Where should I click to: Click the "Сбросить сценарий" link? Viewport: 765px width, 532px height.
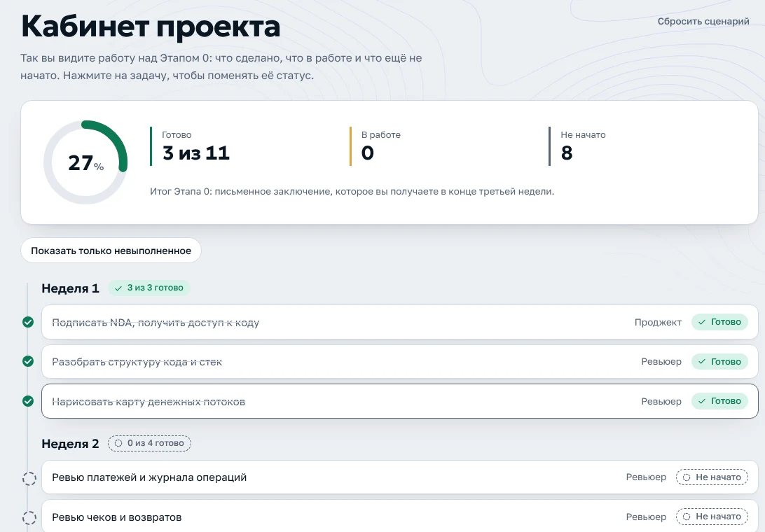tap(703, 22)
